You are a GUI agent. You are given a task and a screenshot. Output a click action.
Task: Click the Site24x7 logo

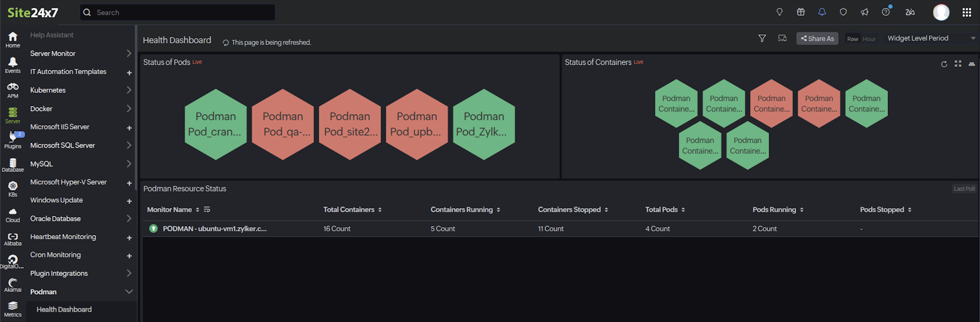click(x=33, y=13)
